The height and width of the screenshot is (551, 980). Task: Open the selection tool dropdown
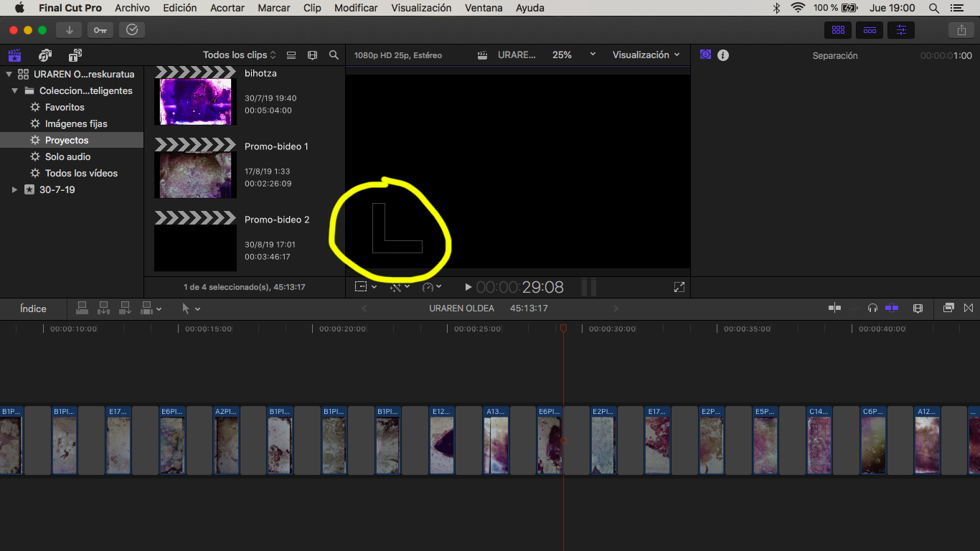tap(191, 309)
